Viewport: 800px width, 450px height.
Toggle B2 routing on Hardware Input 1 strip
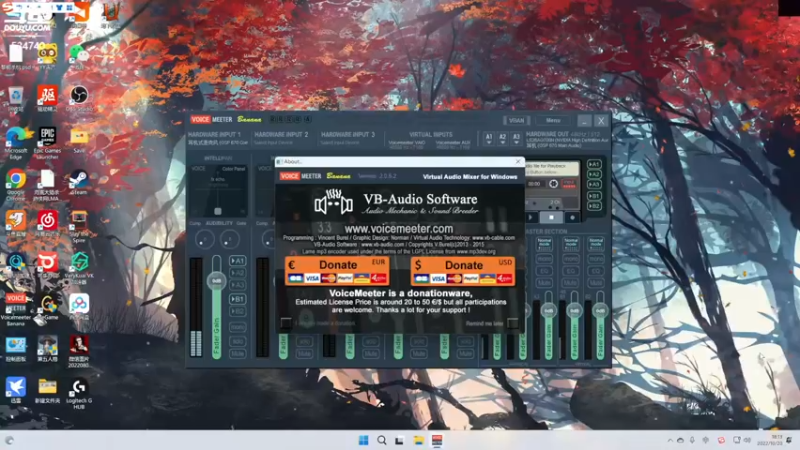(237, 311)
